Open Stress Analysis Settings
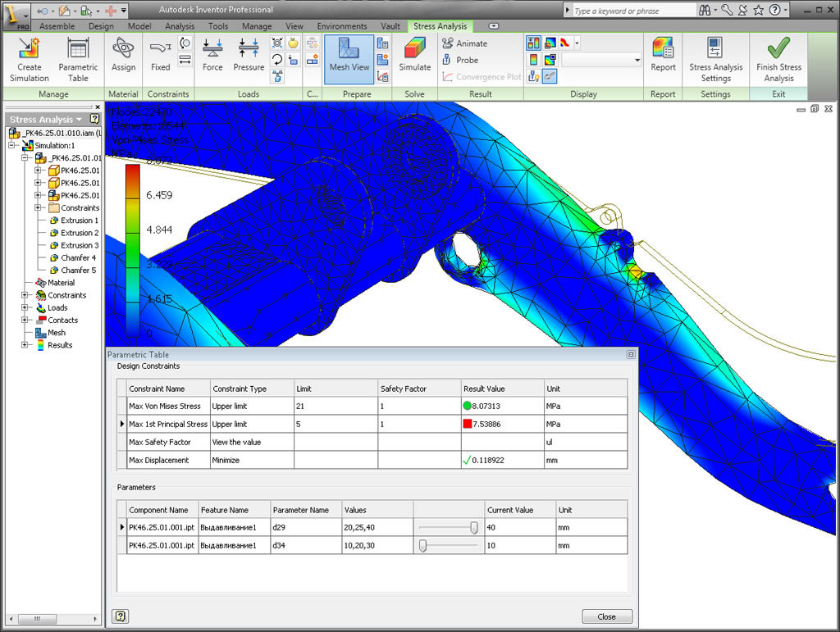The width and height of the screenshot is (840, 632). [x=715, y=59]
